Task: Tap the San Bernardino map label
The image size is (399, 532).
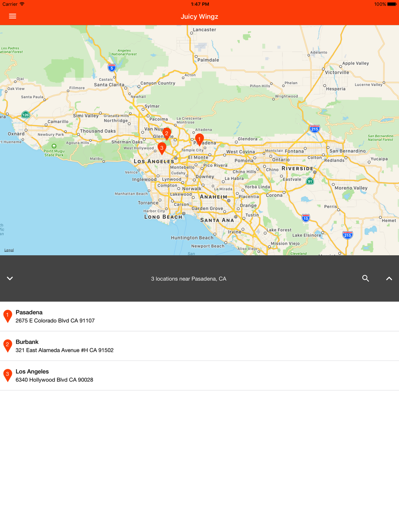Action: [x=348, y=151]
